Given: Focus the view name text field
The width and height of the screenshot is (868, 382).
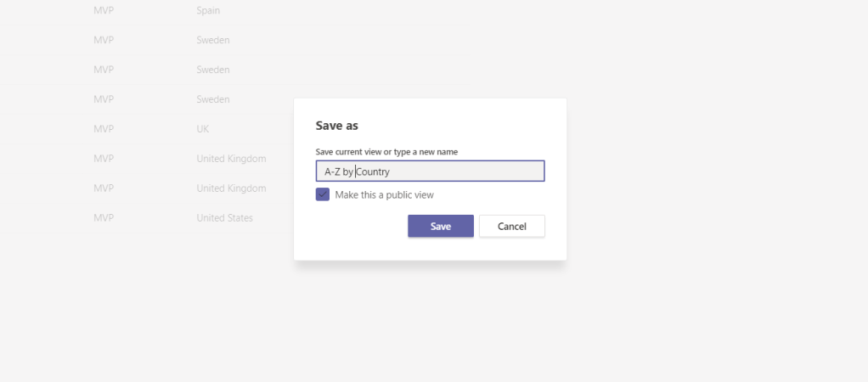Looking at the screenshot, I should 430,171.
